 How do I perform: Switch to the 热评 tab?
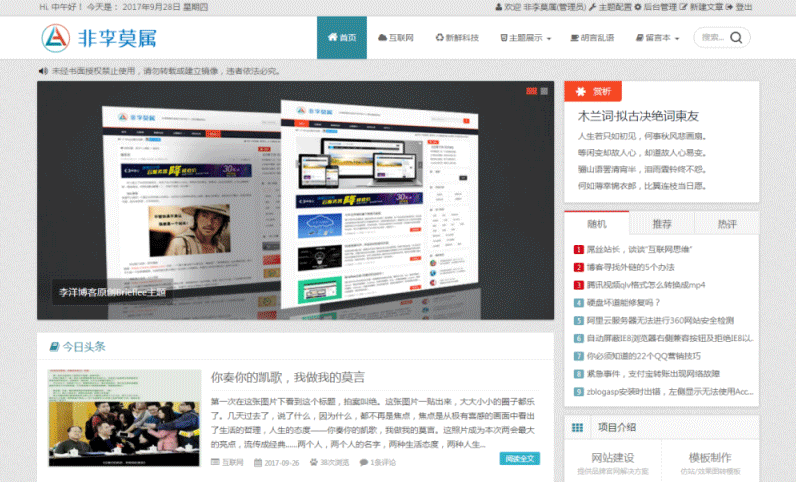pyautogui.click(x=726, y=224)
